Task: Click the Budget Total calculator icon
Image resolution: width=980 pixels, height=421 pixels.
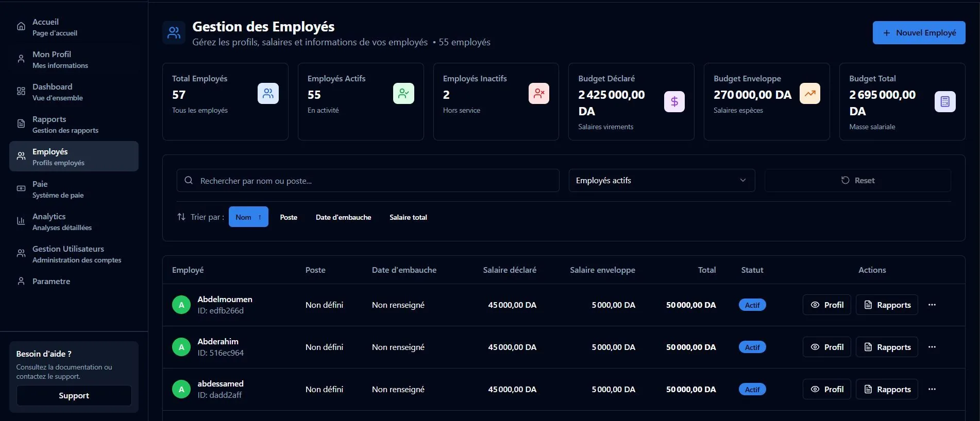Action: (945, 102)
